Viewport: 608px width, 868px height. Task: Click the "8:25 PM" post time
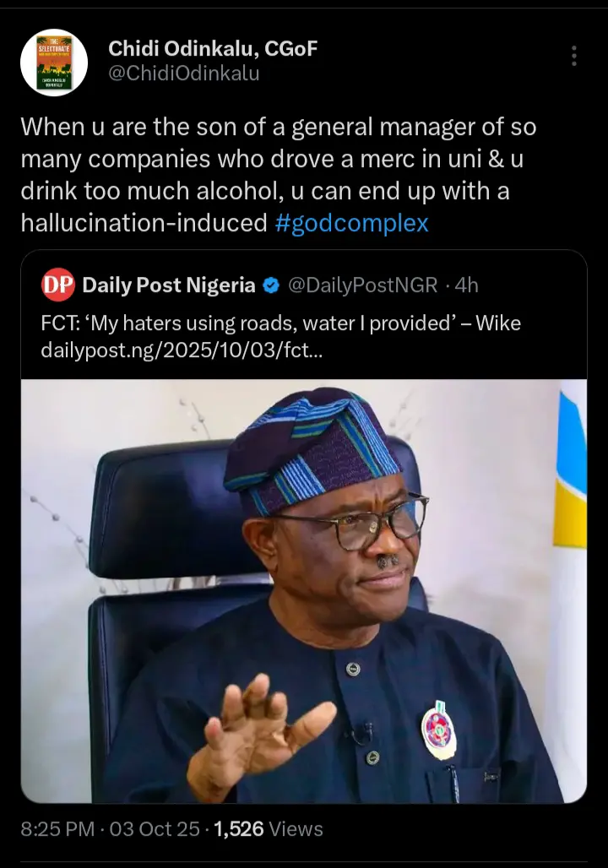pyautogui.click(x=57, y=829)
